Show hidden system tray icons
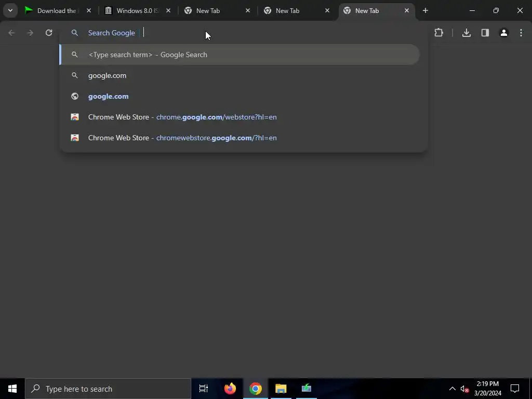This screenshot has width=532, height=399. pyautogui.click(x=453, y=389)
